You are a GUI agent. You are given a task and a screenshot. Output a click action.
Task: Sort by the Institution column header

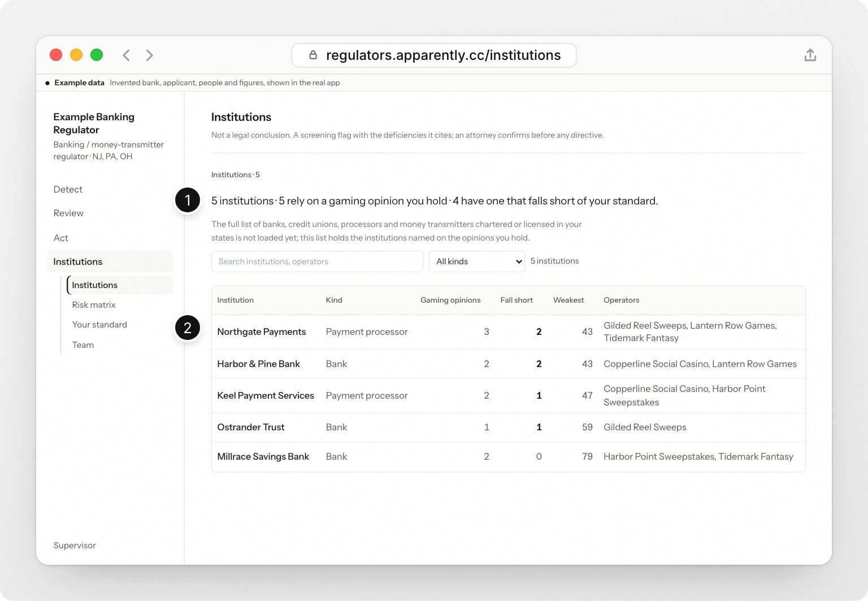235,300
